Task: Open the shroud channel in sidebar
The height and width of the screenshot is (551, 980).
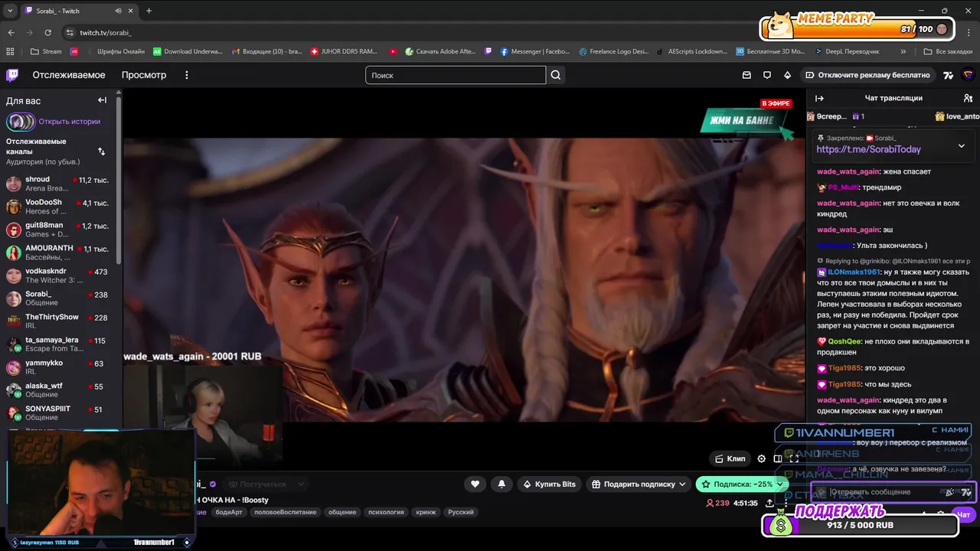Action: click(x=58, y=184)
